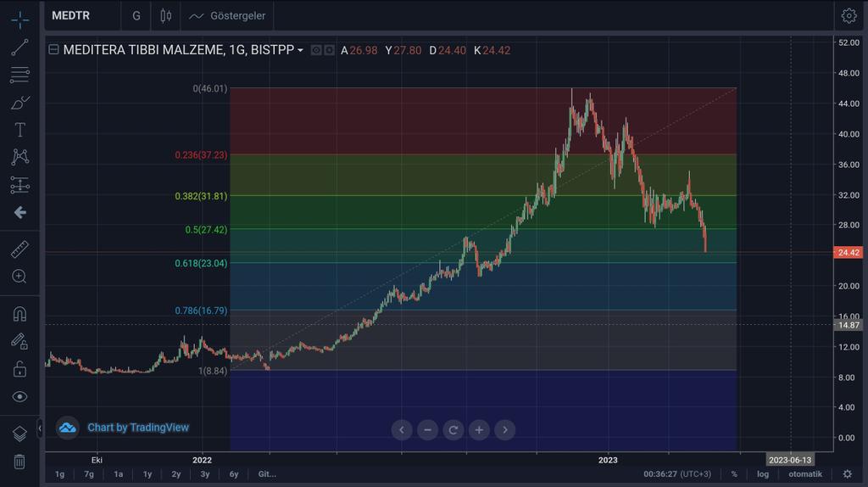Lock all drawing tools
This screenshot has width=868, height=487.
pyautogui.click(x=20, y=369)
